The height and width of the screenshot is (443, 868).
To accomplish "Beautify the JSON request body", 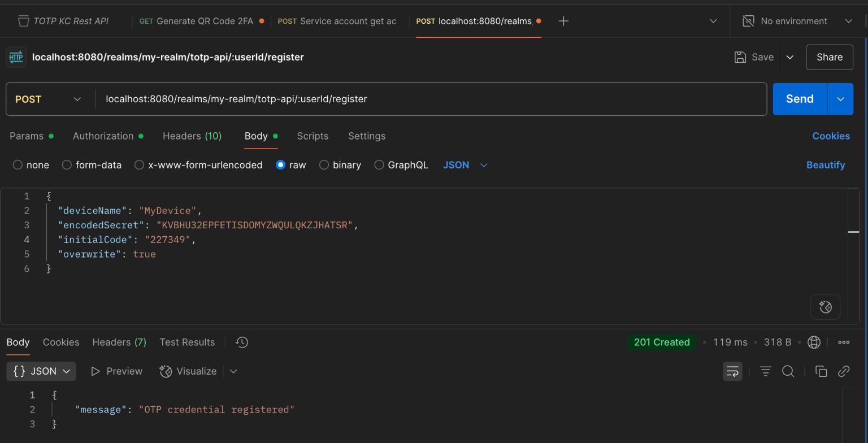I will point(826,164).
